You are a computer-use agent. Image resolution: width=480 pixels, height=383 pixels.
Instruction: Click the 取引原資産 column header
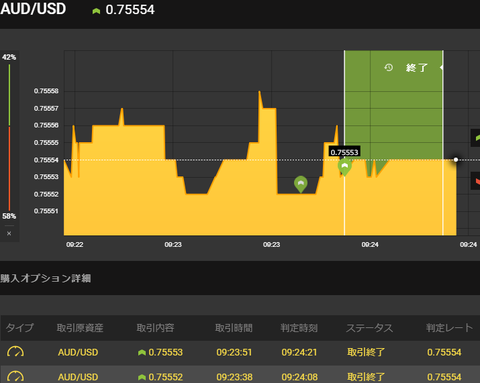pos(80,328)
